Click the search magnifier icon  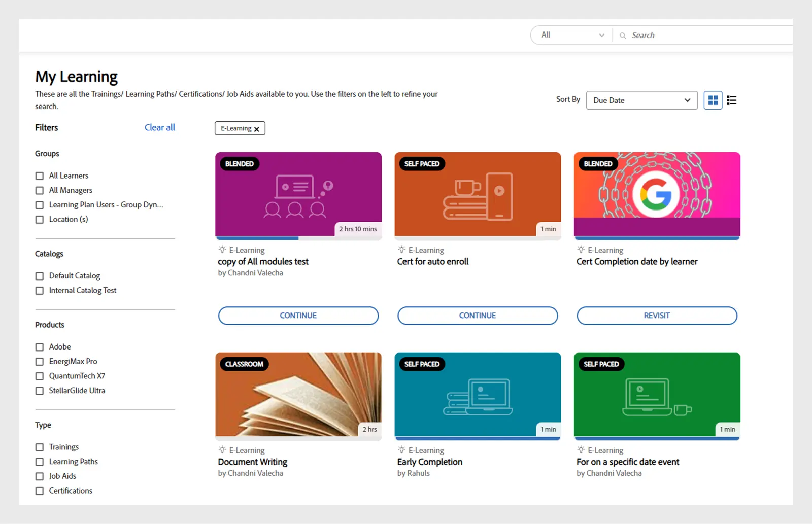[x=622, y=35]
